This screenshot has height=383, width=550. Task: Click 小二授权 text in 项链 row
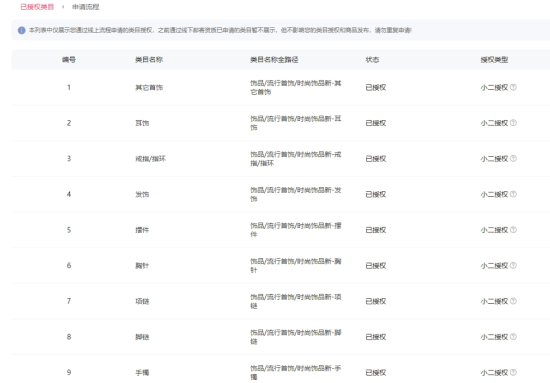pyautogui.click(x=494, y=301)
